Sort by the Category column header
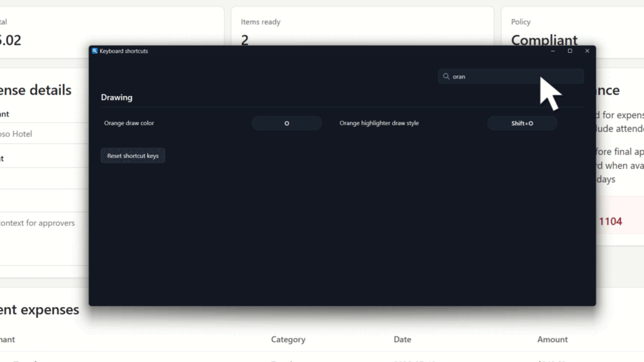Image resolution: width=644 pixels, height=362 pixels. [288, 339]
